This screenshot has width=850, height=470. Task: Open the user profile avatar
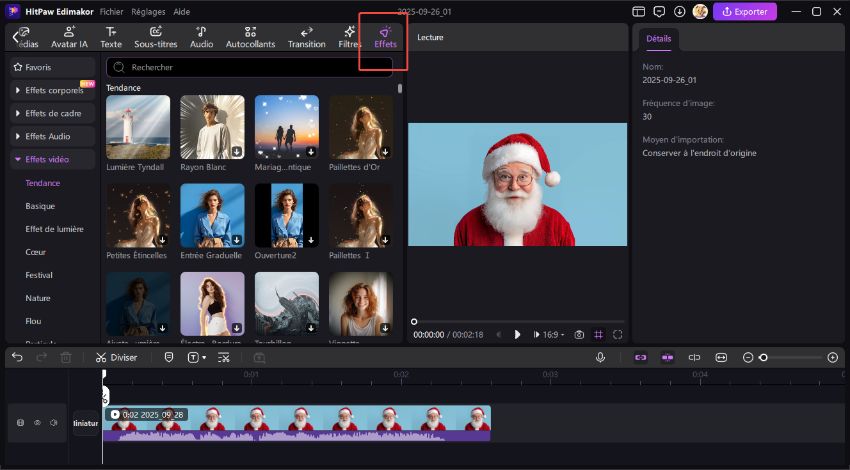click(x=700, y=11)
